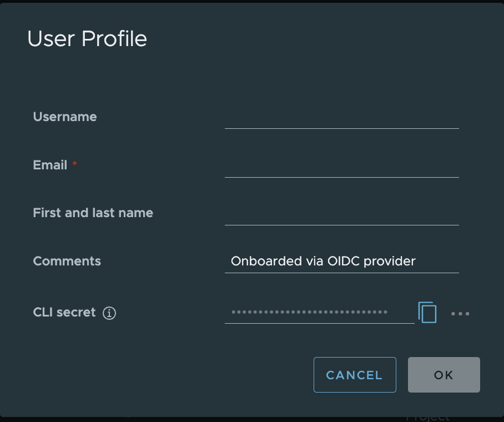Click the First and last name field
504x422 pixels.
[x=341, y=219]
